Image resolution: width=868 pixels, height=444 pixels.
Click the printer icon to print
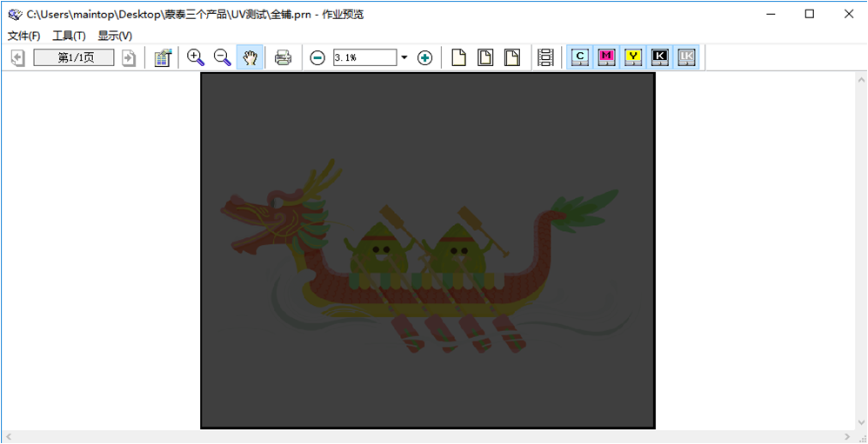point(283,57)
